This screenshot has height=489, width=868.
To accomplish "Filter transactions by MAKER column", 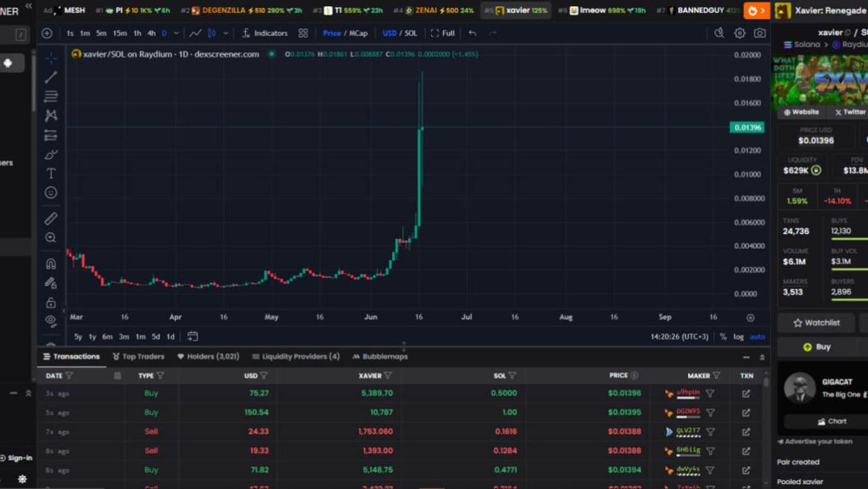I will 716,376.
